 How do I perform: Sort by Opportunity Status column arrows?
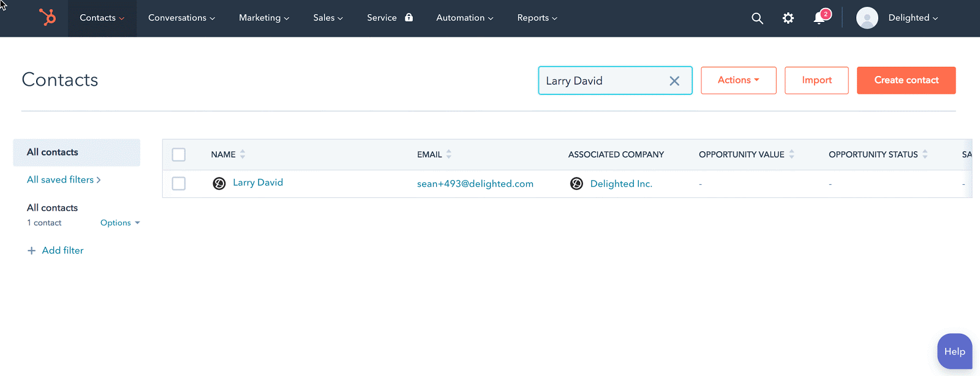tap(925, 154)
